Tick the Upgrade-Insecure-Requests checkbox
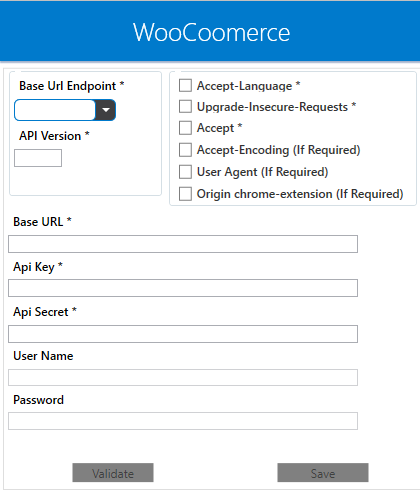Screen dimensions: 420x492 point(185,107)
